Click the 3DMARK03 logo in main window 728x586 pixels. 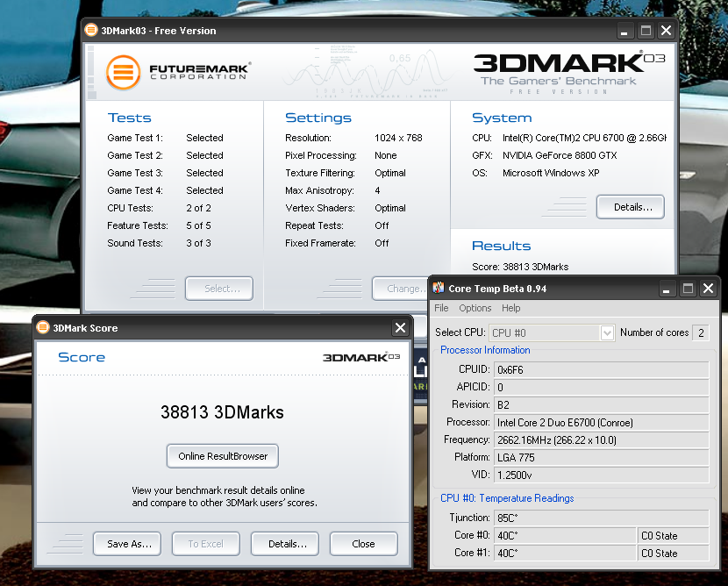(569, 73)
